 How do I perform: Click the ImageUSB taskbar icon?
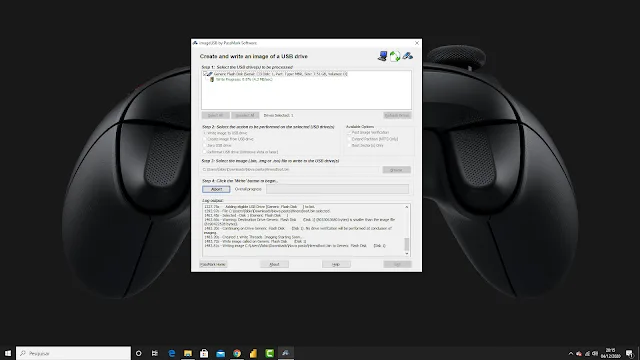286,353
